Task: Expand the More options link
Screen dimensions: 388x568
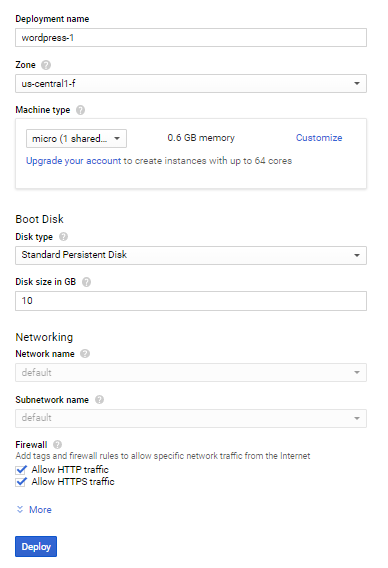Action: (x=40, y=510)
